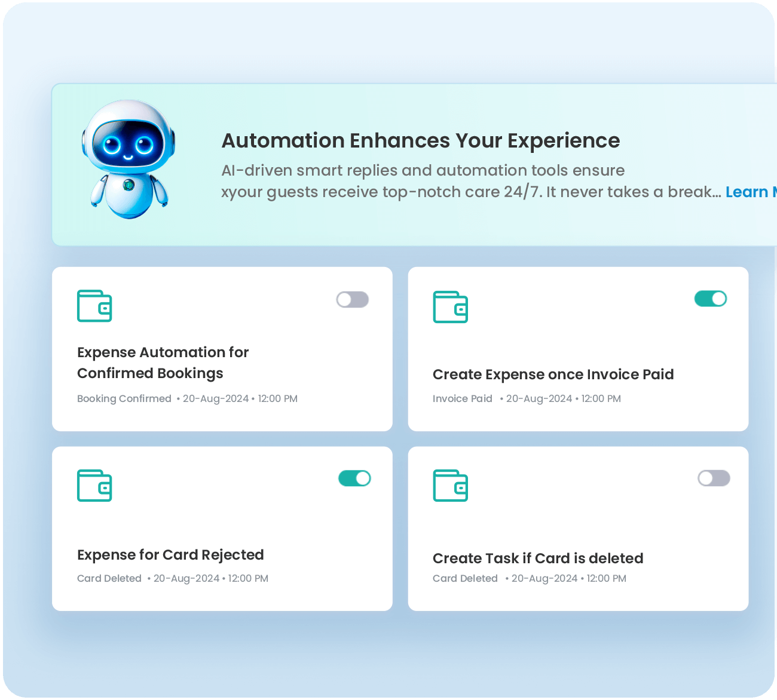Turn on Create Task if Card is deleted
The image size is (777, 700).
714,478
